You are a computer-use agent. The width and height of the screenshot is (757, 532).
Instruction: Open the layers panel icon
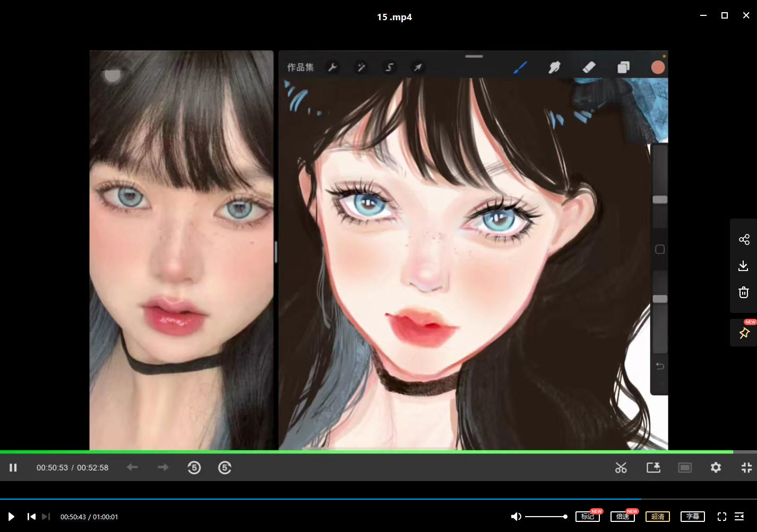(623, 67)
